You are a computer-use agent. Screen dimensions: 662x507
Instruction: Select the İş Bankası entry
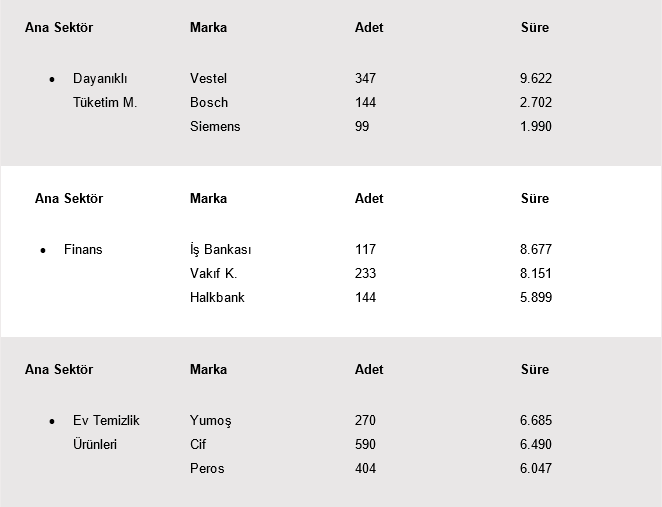[x=220, y=249]
